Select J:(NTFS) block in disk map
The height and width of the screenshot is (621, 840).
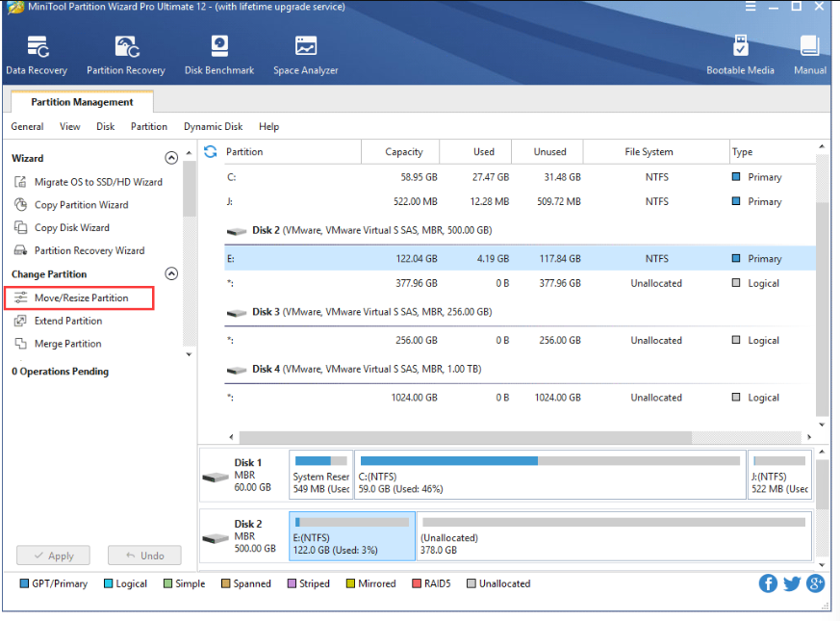[x=779, y=475]
